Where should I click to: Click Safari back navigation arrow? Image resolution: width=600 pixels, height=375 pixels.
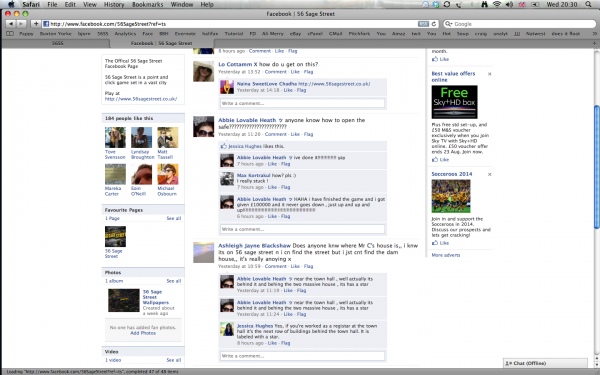point(10,24)
